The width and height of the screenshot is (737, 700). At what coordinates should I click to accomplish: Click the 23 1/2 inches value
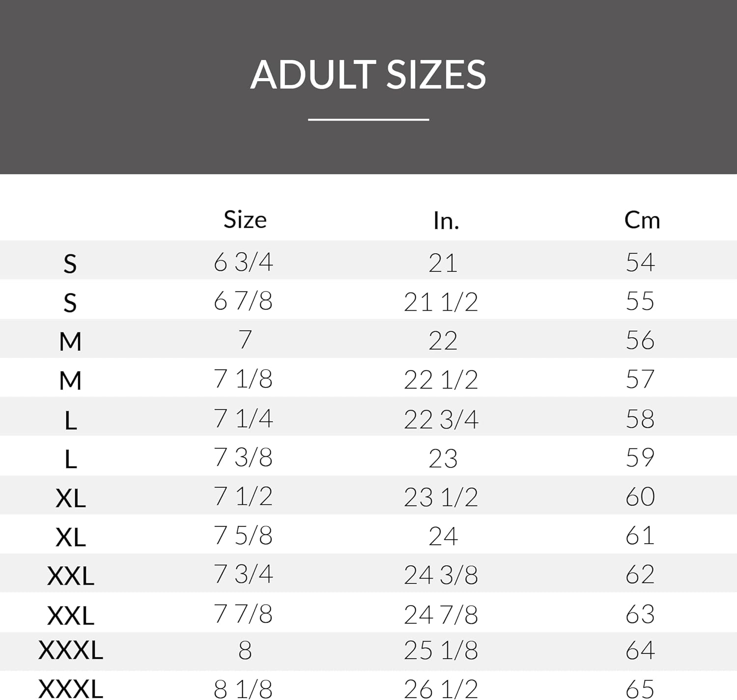[x=441, y=497]
